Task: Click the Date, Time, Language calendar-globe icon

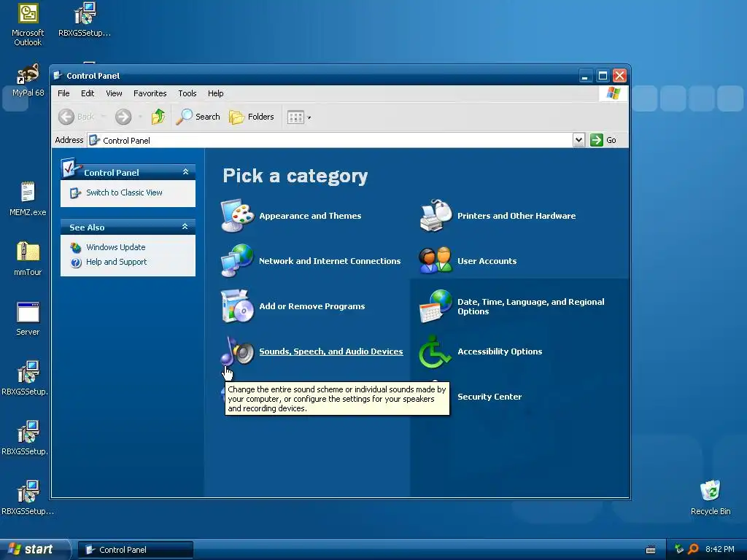Action: tap(436, 306)
